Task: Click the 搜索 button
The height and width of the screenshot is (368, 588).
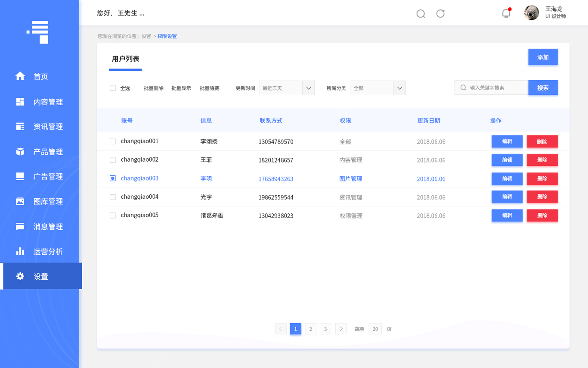Action: pos(543,87)
